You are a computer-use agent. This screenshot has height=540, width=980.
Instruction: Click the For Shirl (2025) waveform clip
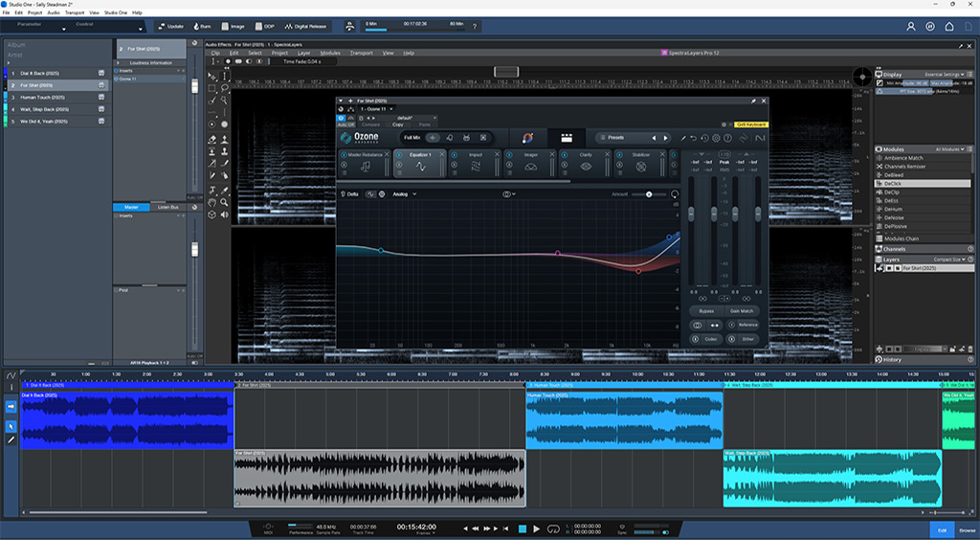tap(379, 479)
